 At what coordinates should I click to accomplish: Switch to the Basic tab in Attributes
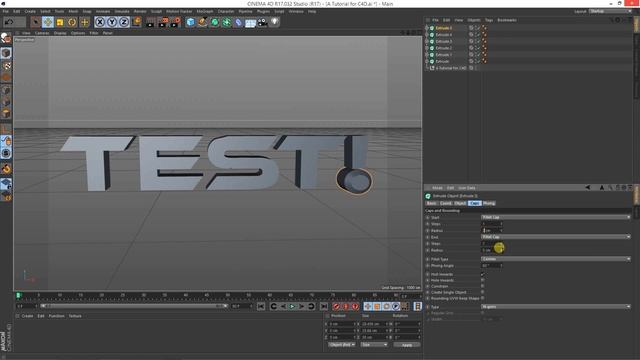tap(431, 203)
